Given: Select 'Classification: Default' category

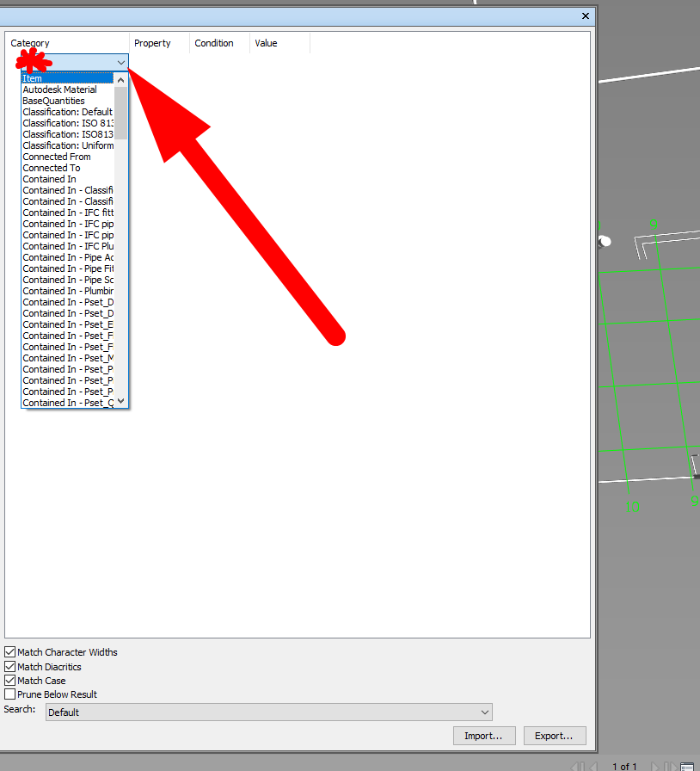Looking at the screenshot, I should [68, 112].
